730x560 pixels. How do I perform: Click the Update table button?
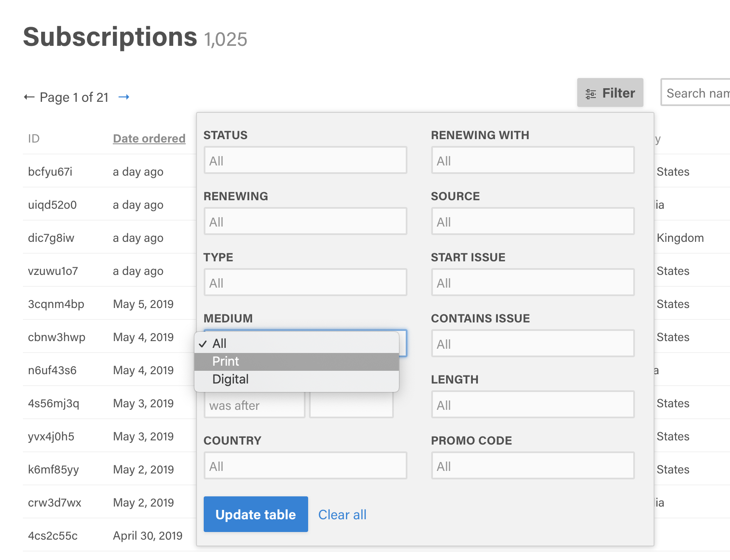[x=256, y=514]
